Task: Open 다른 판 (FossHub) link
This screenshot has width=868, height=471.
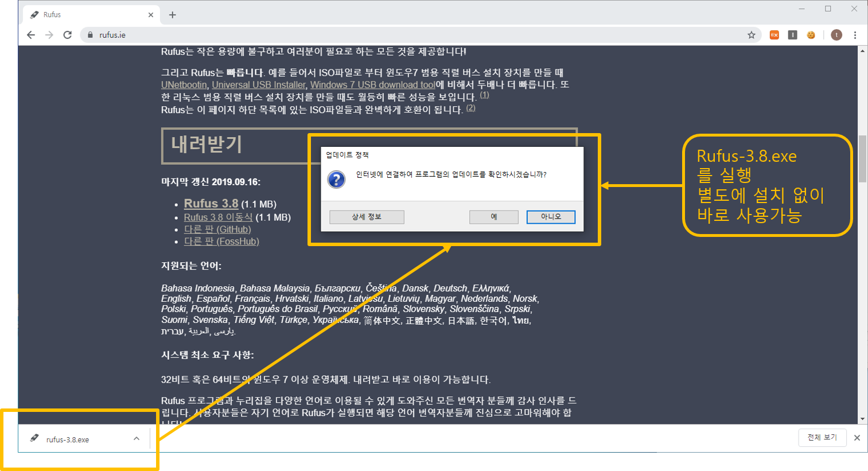Action: coord(221,242)
